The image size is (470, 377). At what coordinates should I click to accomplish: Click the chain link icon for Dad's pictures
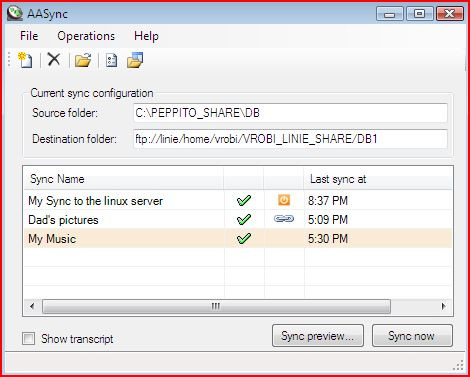tap(284, 219)
